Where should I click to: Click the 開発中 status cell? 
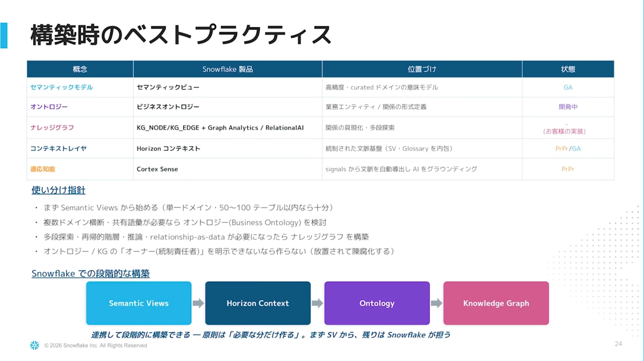pos(568,107)
